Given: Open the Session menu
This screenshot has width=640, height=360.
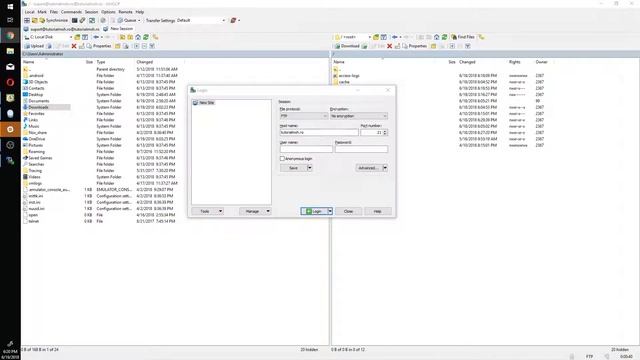Looking at the screenshot, I should click(x=91, y=12).
